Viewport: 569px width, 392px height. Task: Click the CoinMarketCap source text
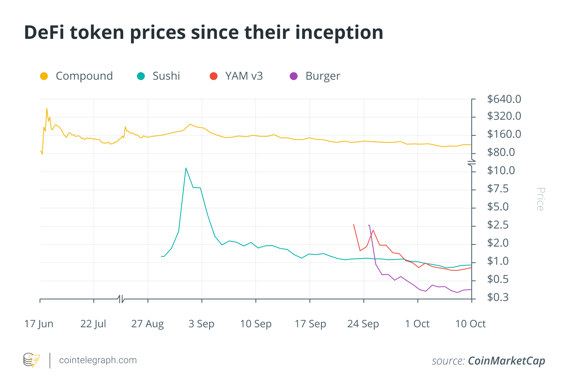[x=507, y=361]
